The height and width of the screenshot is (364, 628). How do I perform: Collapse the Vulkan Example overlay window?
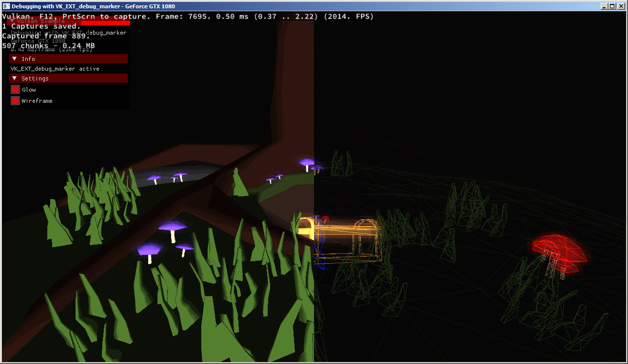tap(12, 21)
